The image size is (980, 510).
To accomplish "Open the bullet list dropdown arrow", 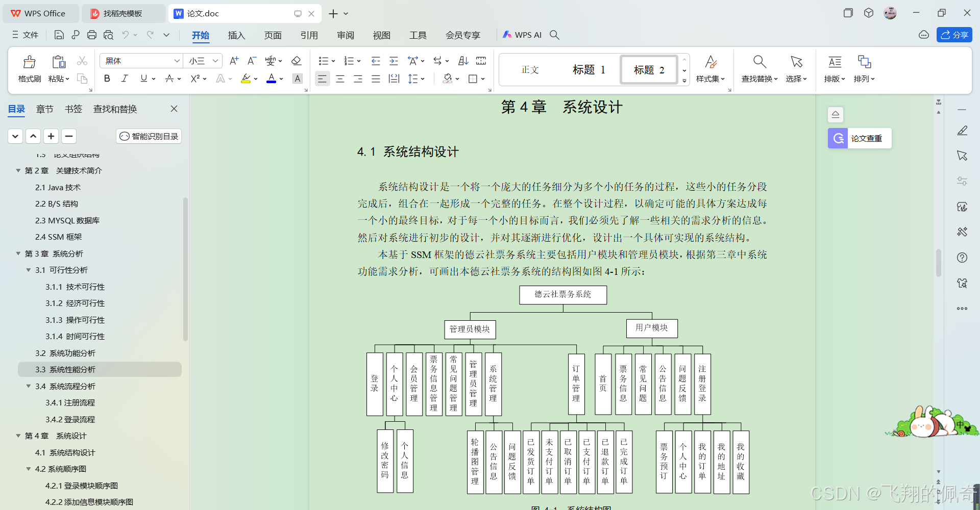I will [x=333, y=61].
